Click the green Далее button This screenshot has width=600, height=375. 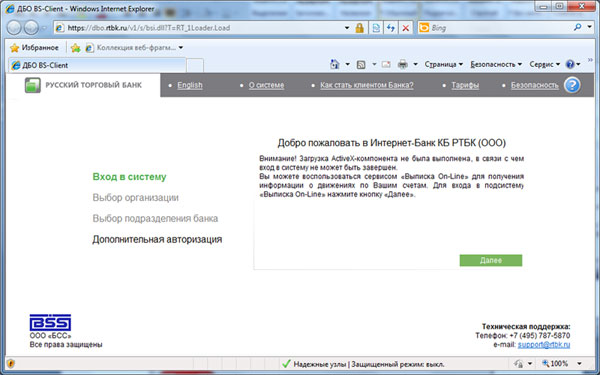pos(491,260)
